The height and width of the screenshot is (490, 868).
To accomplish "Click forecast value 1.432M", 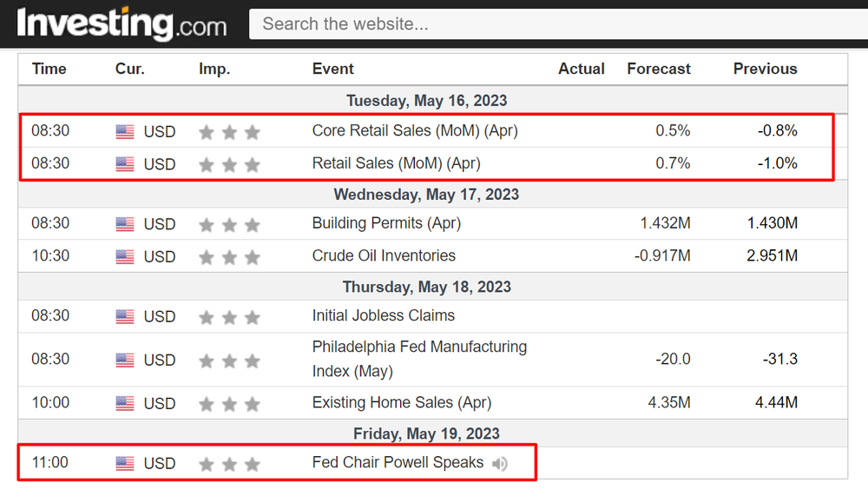I will tap(666, 223).
